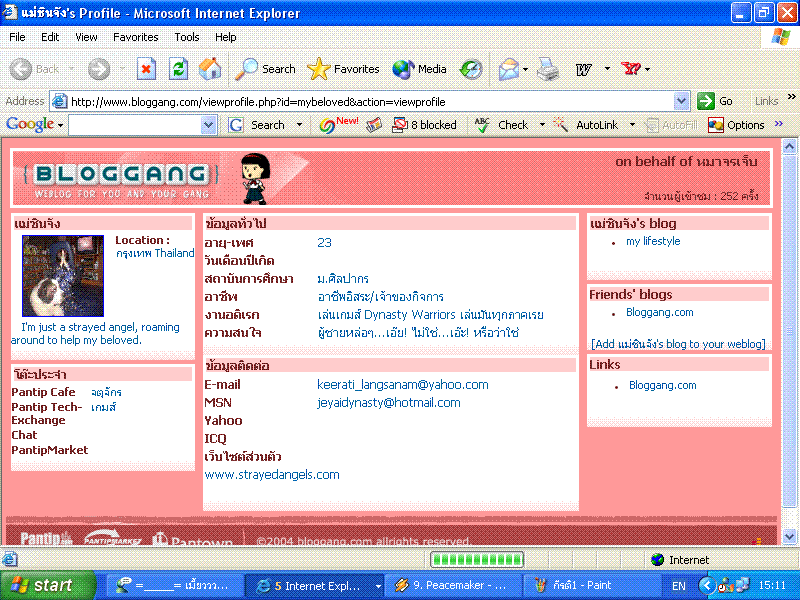The height and width of the screenshot is (600, 800).
Task: Click the Google news icon beside New!
Action: coord(374,125)
